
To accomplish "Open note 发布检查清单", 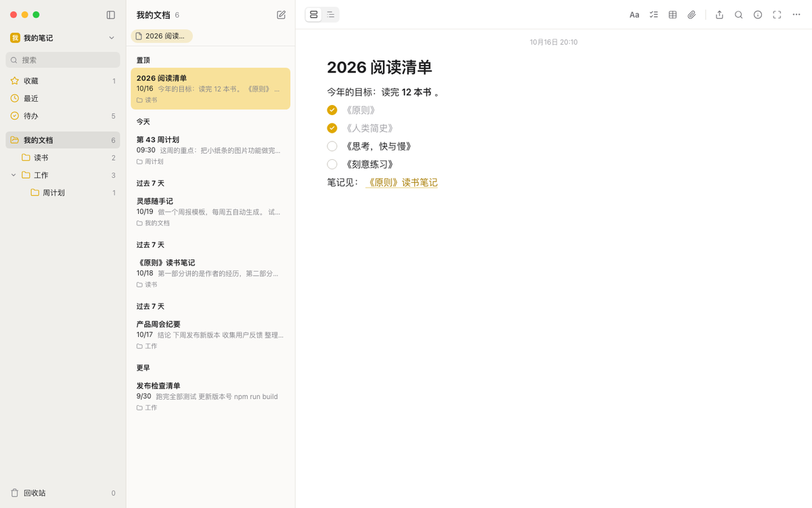I will pyautogui.click(x=210, y=396).
